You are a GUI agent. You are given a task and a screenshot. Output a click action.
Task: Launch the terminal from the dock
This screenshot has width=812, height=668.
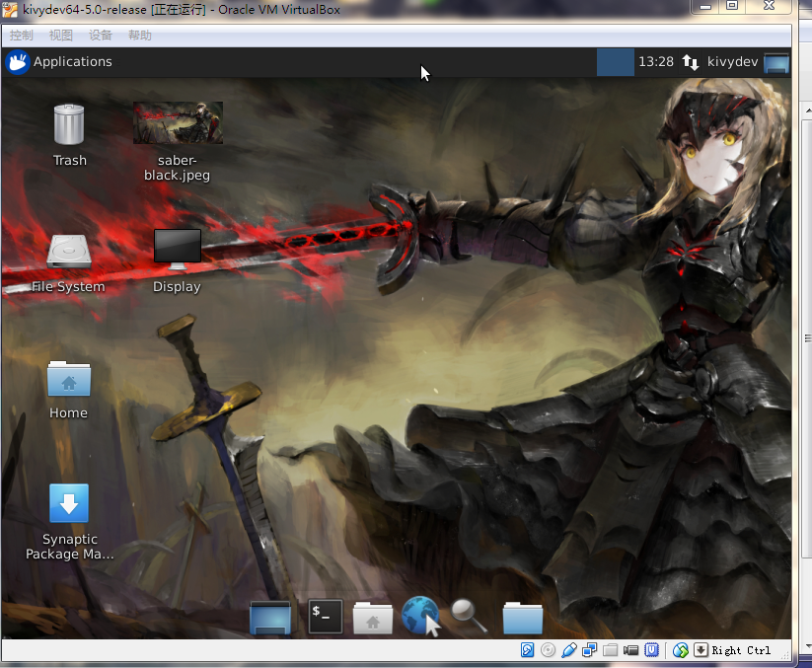[326, 617]
